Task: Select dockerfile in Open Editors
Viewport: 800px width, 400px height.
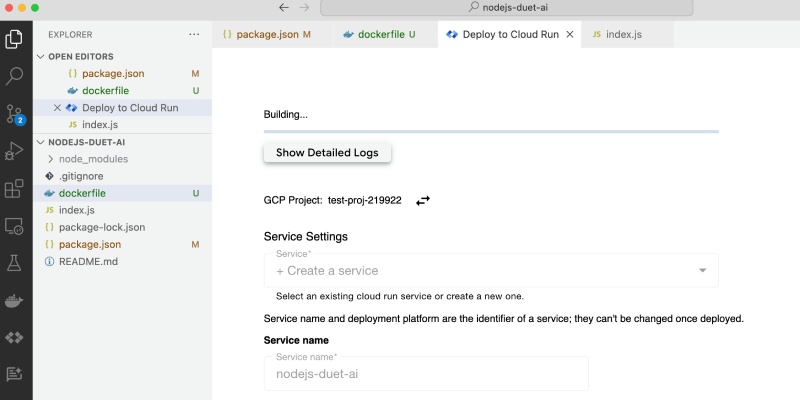Action: pyautogui.click(x=122, y=91)
